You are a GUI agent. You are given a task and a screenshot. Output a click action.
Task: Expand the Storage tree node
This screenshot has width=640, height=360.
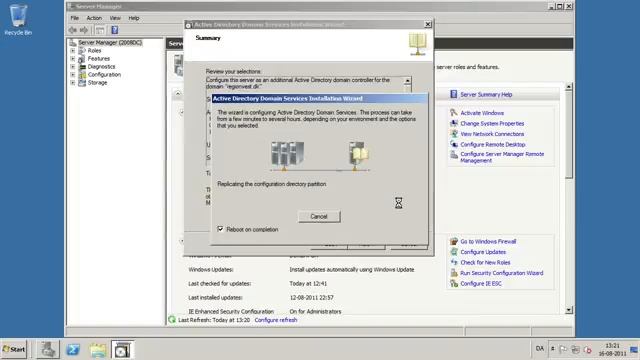tap(73, 82)
